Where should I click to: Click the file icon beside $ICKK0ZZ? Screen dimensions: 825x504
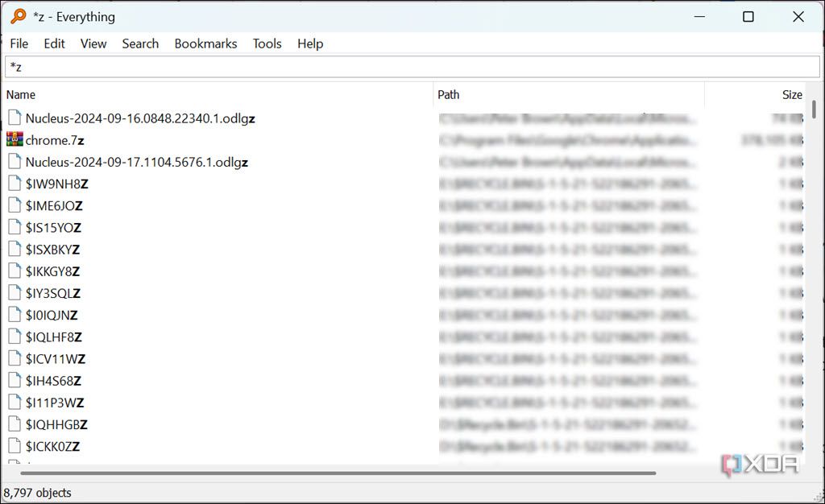click(15, 446)
